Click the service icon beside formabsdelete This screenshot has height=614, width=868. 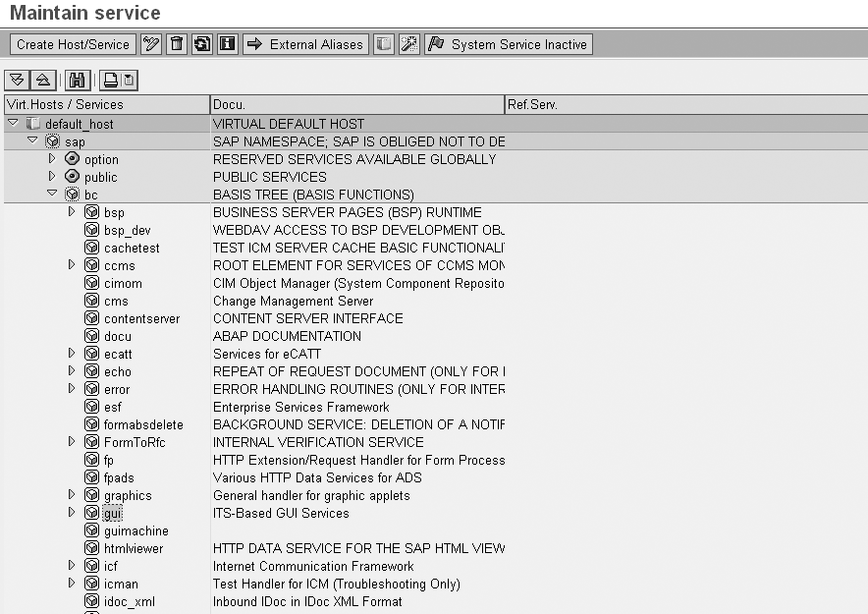tap(92, 424)
